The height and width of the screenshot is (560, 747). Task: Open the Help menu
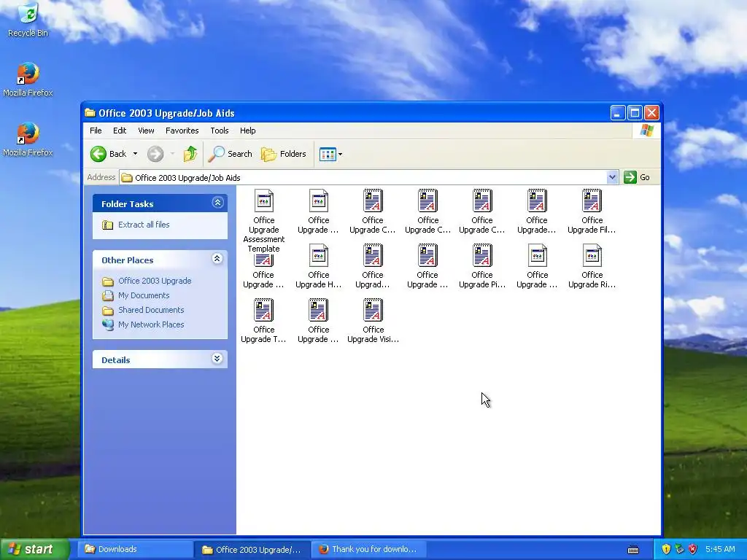pos(248,131)
